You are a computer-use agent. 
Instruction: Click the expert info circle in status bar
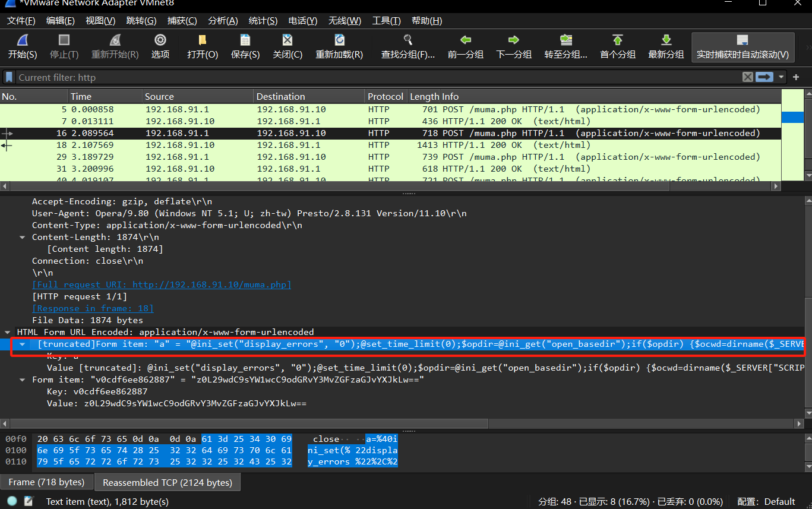coord(12,501)
